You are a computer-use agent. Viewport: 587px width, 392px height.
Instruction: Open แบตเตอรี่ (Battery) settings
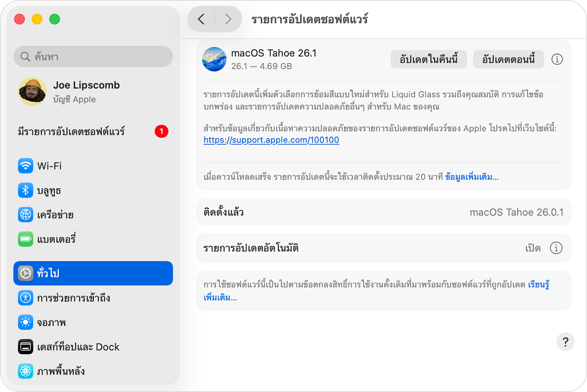pos(55,239)
